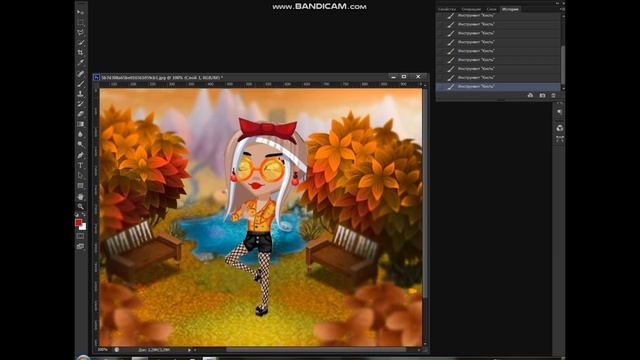640x360 pixels.
Task: Open the white background color picker
Action: pos(83,227)
